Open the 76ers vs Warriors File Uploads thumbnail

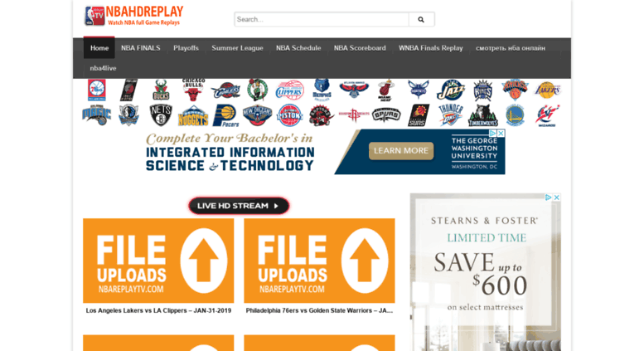pos(320,261)
